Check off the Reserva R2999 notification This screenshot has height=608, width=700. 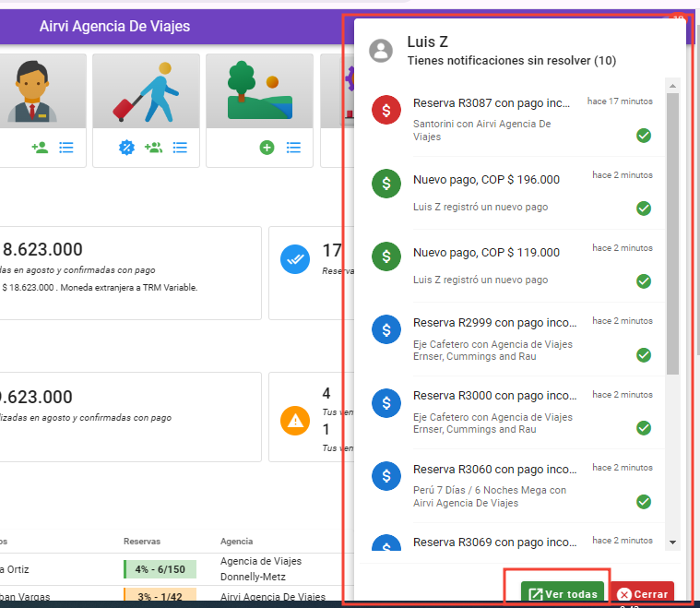pos(644,354)
